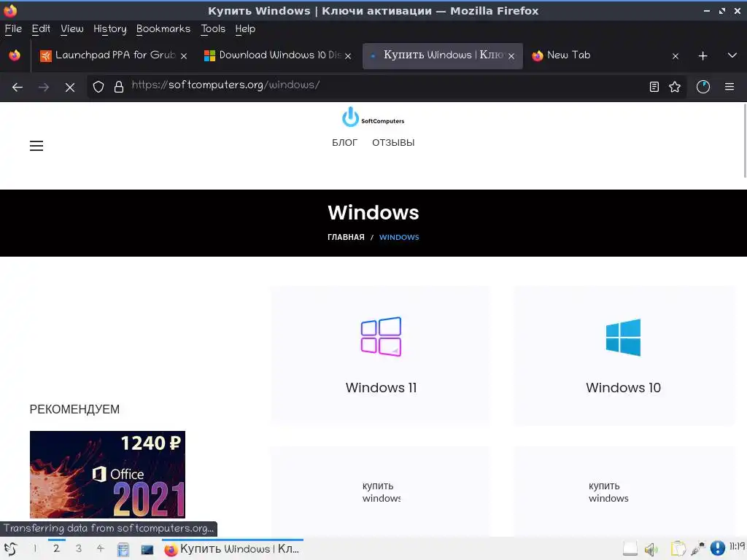Image resolution: width=747 pixels, height=560 pixels.
Task: Stop loading the page
Action: 70,87
